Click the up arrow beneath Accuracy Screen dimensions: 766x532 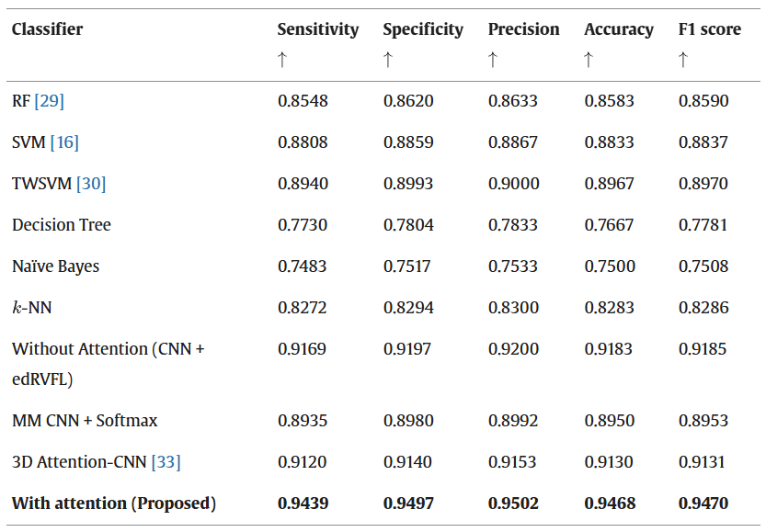point(589,60)
